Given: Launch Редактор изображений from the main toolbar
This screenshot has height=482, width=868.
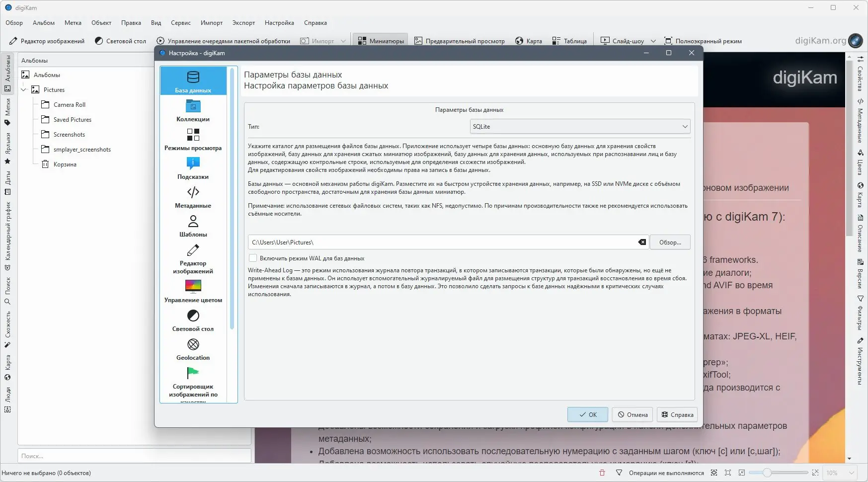Looking at the screenshot, I should point(47,41).
